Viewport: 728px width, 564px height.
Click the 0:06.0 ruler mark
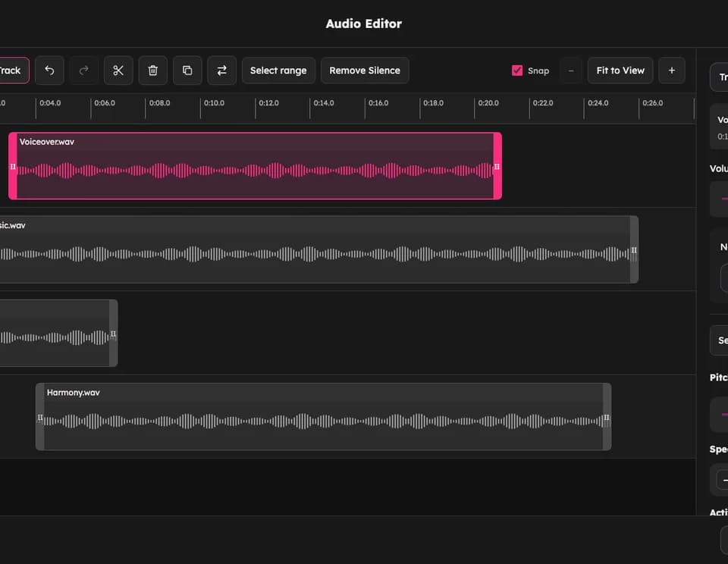[x=105, y=103]
